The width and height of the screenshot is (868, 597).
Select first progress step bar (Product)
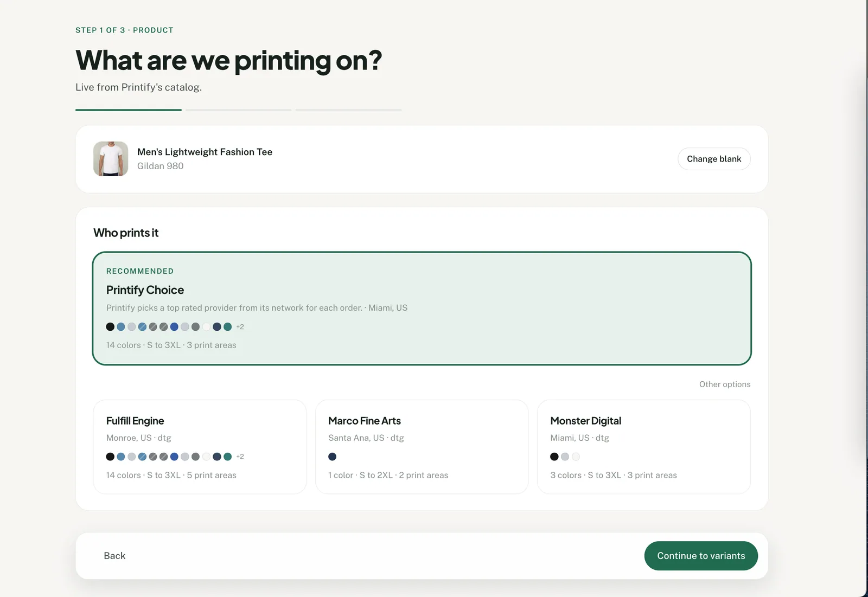(x=129, y=110)
